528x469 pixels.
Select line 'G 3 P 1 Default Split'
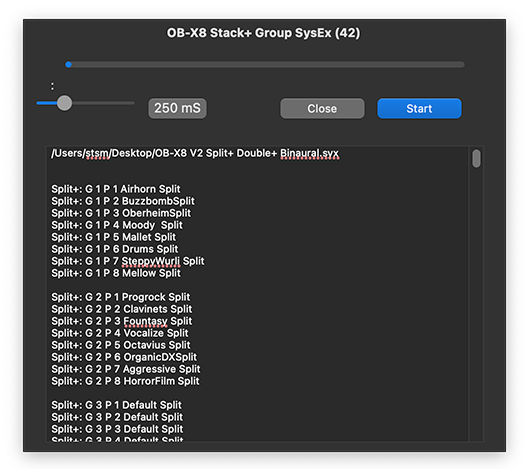pos(117,405)
